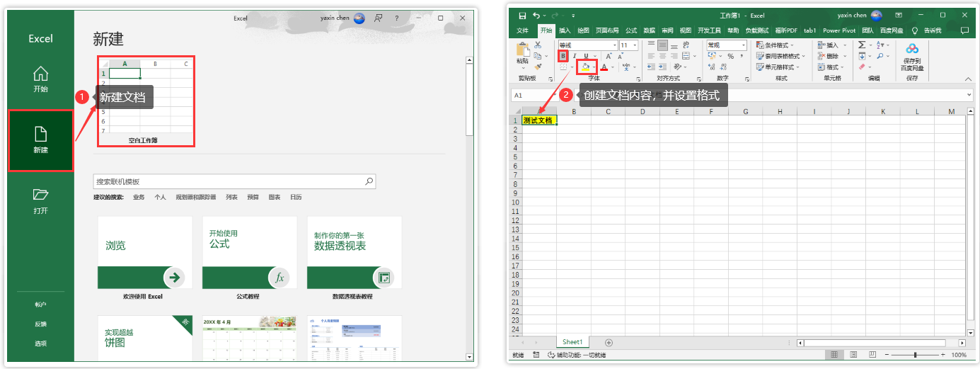
Task: Select 新建 (New) in the Excel sidebar
Action: click(x=40, y=140)
